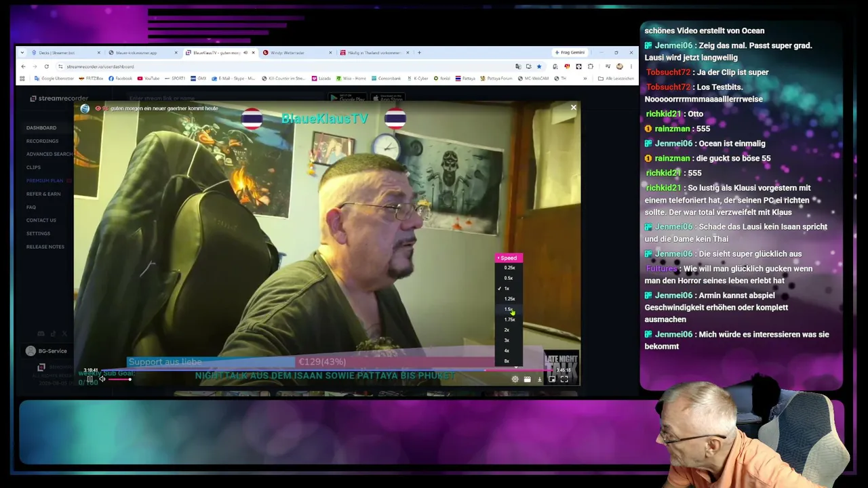The height and width of the screenshot is (488, 868).
Task: Open Advanced Search in the sidebar
Action: pos(50,154)
